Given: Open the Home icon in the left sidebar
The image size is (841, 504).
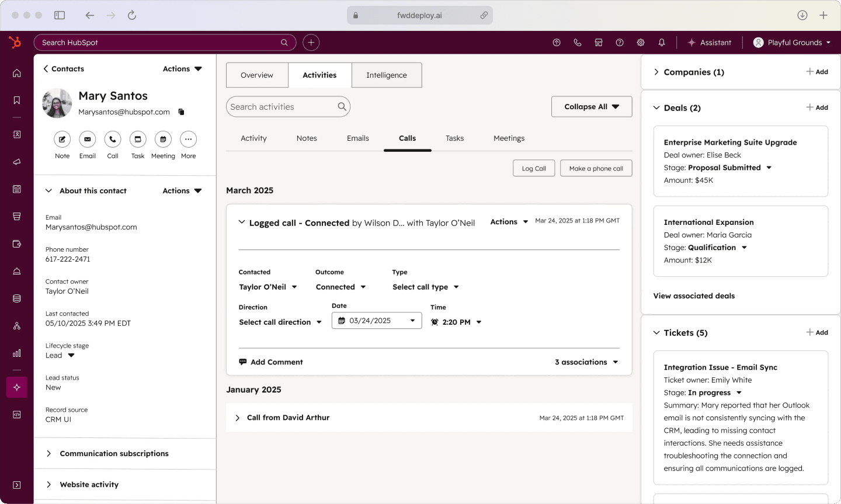Looking at the screenshot, I should pos(17,73).
